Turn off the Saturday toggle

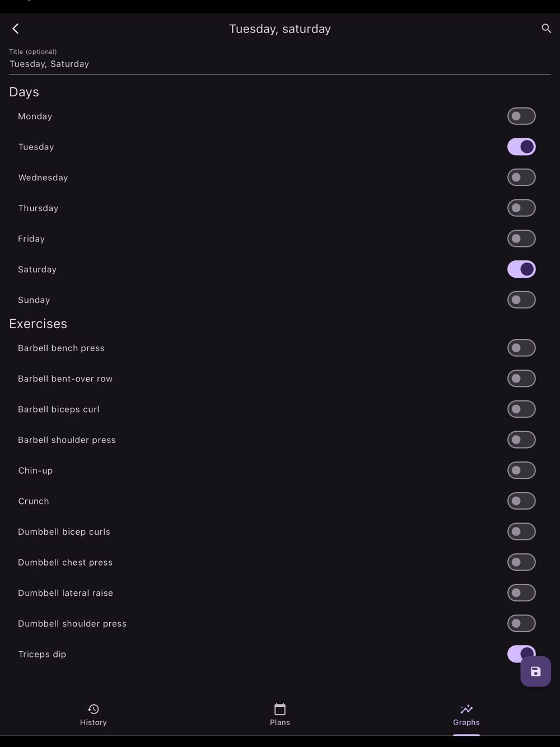521,269
